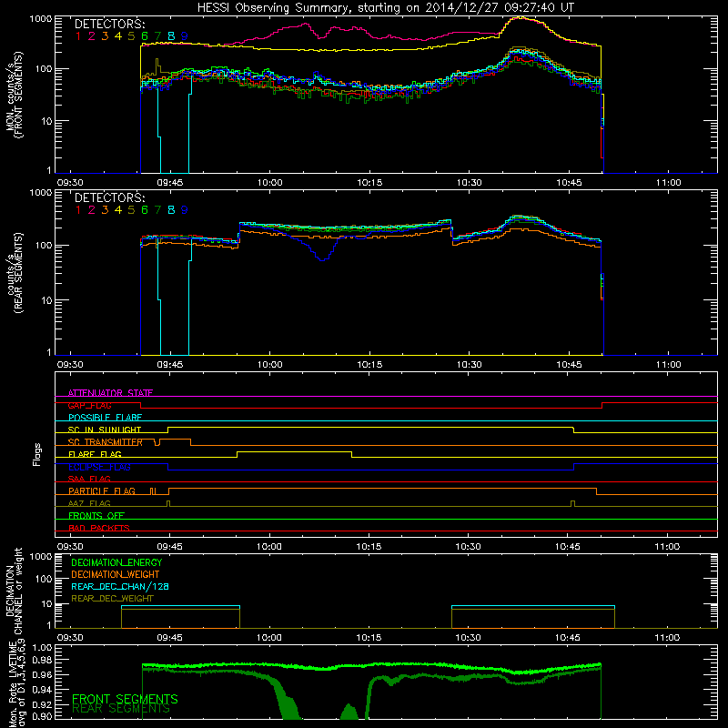
Task: Click the DECIMATION CHANNEL or weight axis title
Action: pyautogui.click(x=14, y=591)
